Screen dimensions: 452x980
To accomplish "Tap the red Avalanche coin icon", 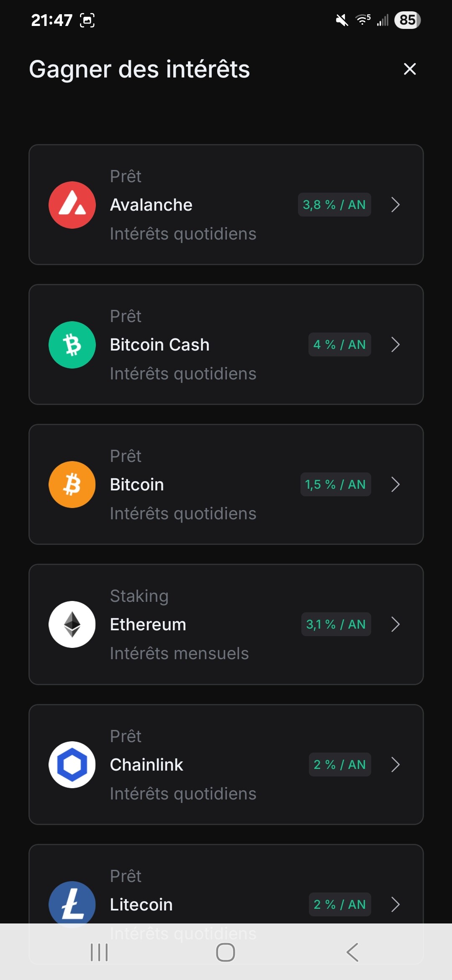I will (x=72, y=205).
